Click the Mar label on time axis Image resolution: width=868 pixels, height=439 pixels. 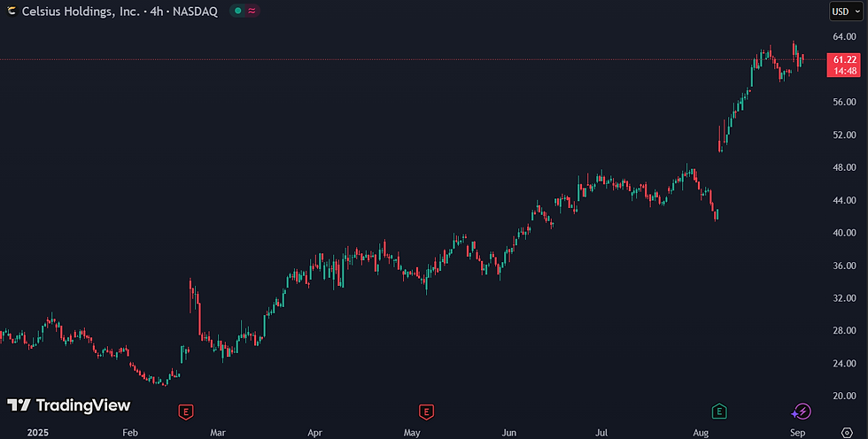(x=218, y=433)
